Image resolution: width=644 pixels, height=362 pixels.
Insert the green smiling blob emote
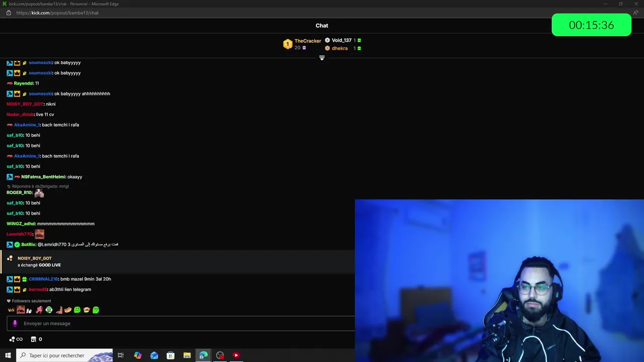[77, 310]
